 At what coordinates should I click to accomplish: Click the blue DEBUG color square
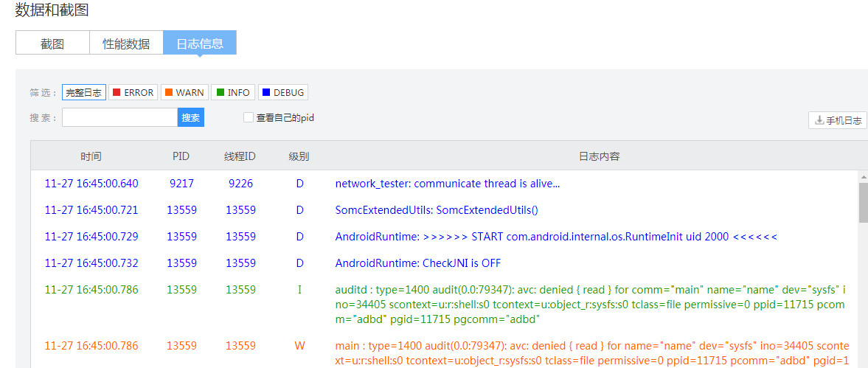coord(265,92)
